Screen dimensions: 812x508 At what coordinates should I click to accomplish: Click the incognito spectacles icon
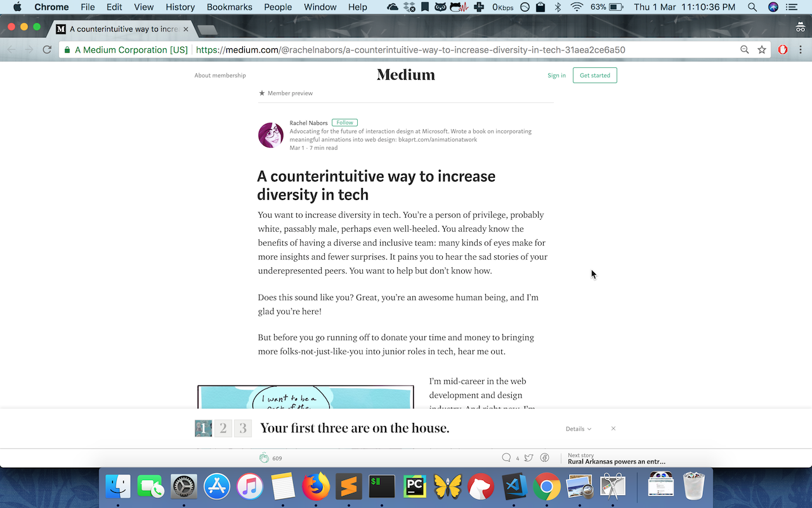tap(801, 27)
